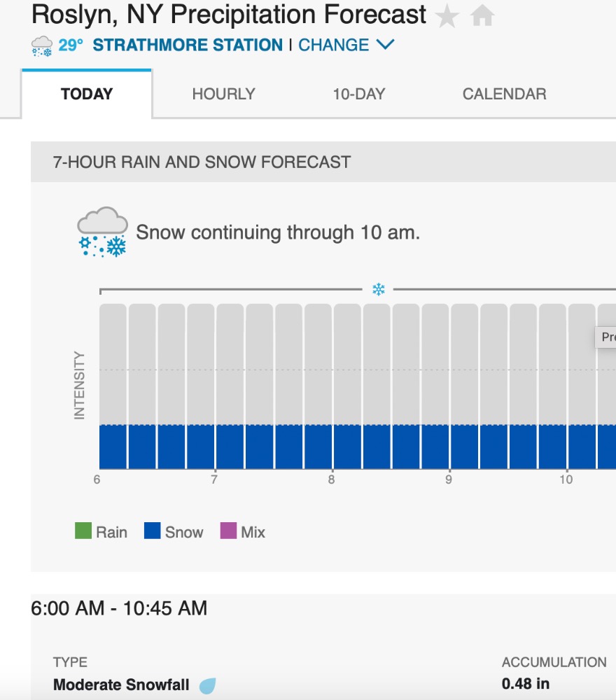Screen dimensions: 616x700
Task: Click the snow bar at 8 o'clock
Action: click(347, 447)
